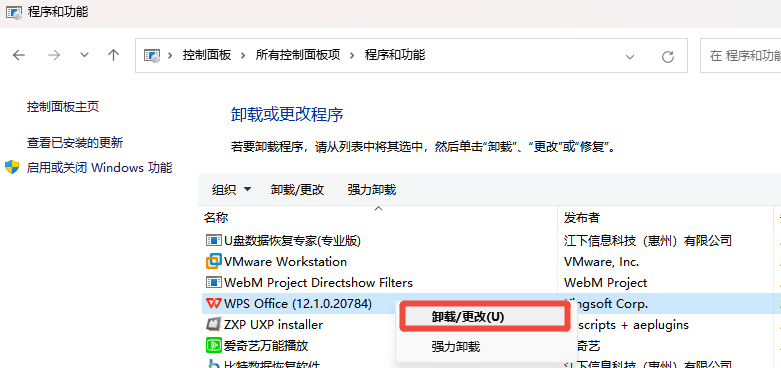Screen dimensions: 781x368
Task: Click the search box for 程序和功能
Action: (x=741, y=56)
